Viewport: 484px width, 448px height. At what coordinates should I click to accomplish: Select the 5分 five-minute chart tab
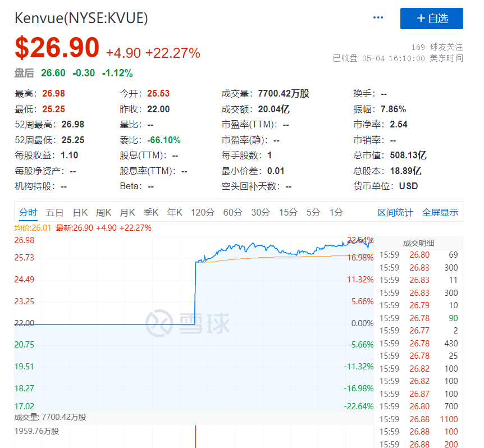313,212
